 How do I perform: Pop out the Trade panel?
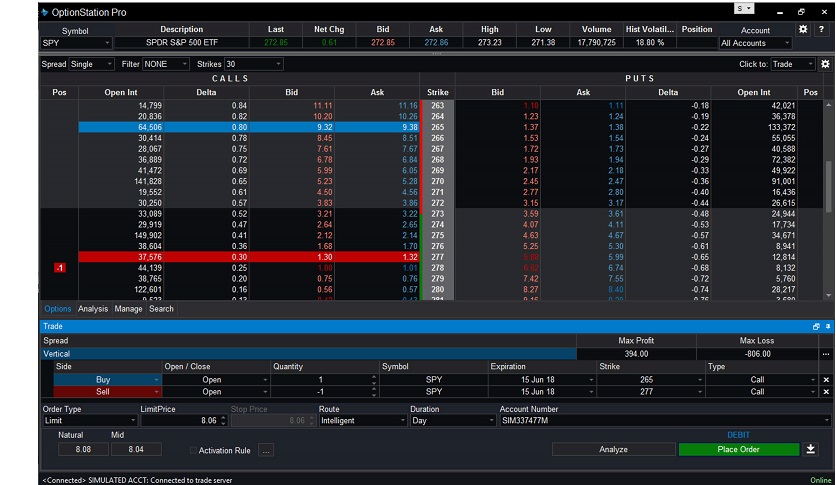816,326
